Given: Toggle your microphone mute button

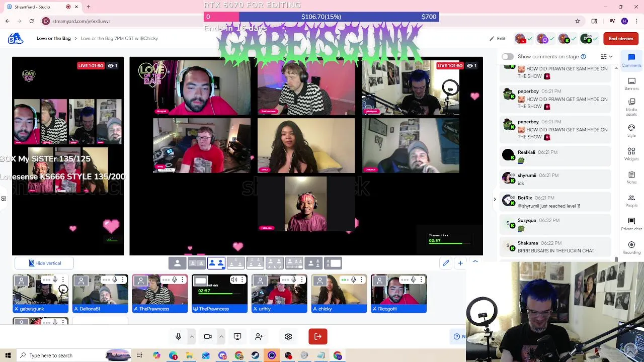Looking at the screenshot, I should pos(178,336).
